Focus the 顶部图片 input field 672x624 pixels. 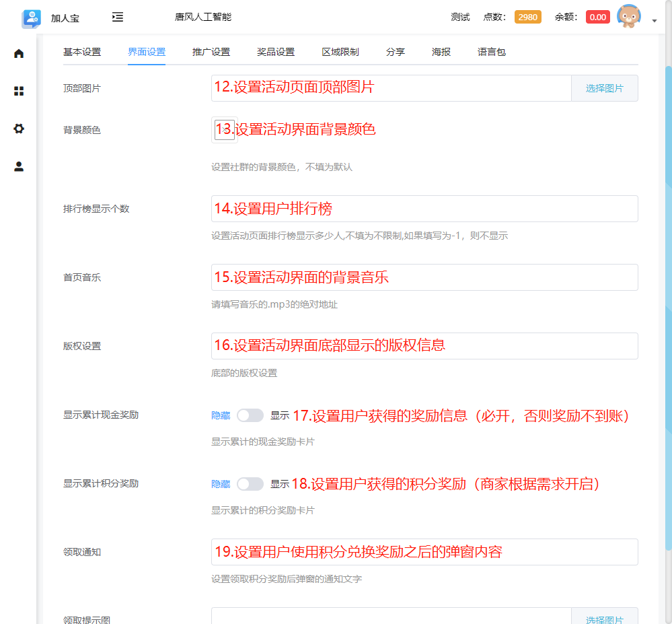pyautogui.click(x=391, y=88)
